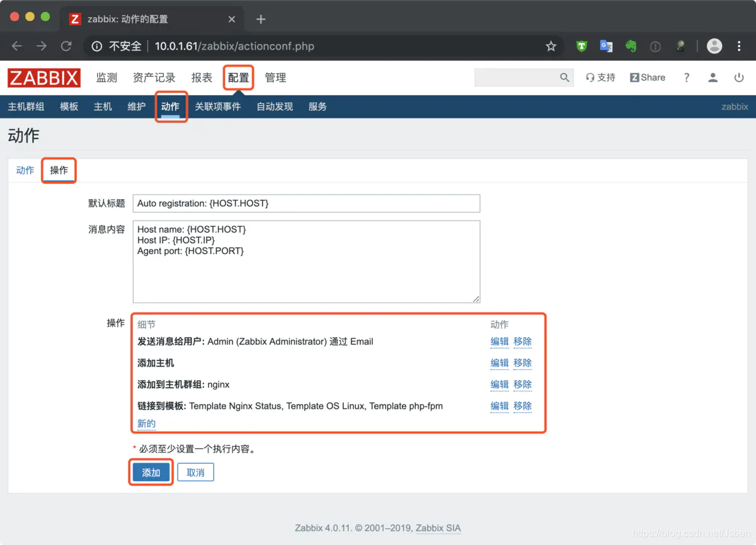Remove the 添加主机 operation
The image size is (756, 545).
click(x=523, y=363)
